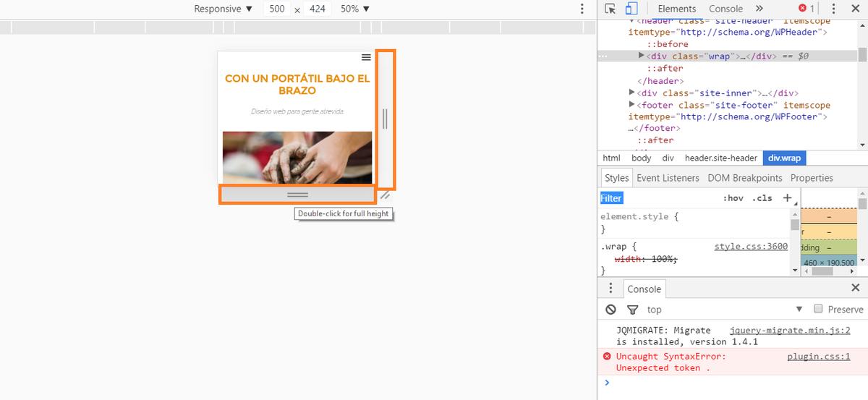The height and width of the screenshot is (400, 868).
Task: Open the hamburger menu on the webpage
Action: click(366, 57)
